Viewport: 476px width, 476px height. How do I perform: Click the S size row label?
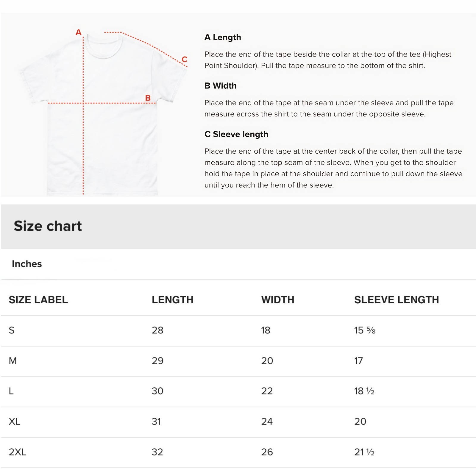click(12, 330)
